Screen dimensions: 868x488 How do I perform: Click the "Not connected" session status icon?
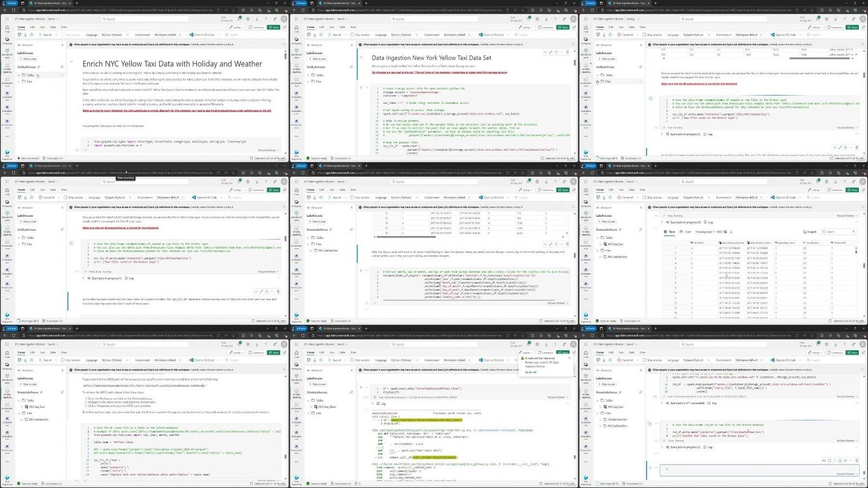[x=18, y=159]
